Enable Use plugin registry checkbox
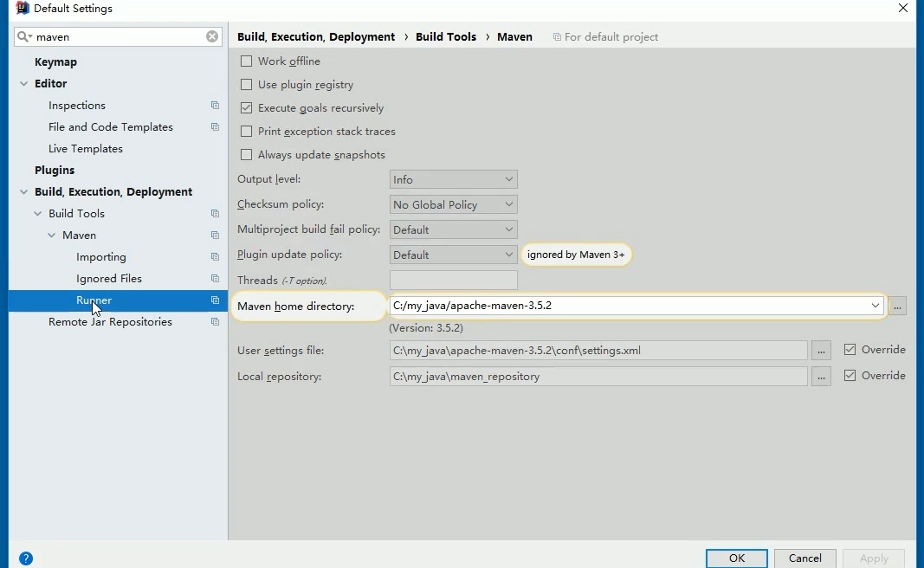This screenshot has width=924, height=568. click(246, 85)
